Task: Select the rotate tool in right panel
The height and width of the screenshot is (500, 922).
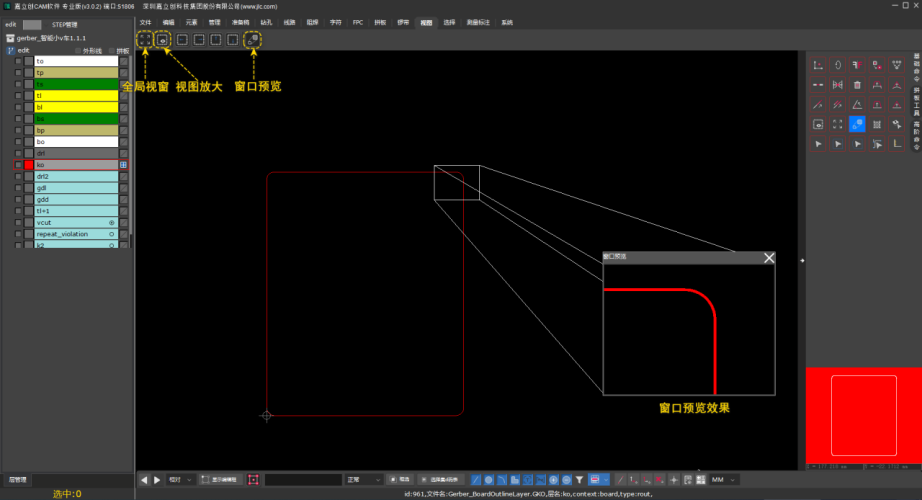Action: 837,65
